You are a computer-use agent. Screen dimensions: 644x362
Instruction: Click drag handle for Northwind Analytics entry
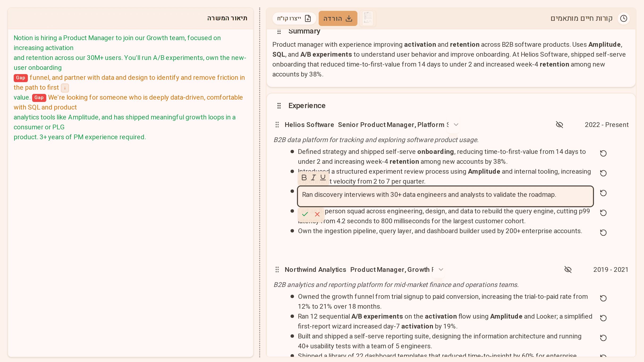click(x=277, y=269)
